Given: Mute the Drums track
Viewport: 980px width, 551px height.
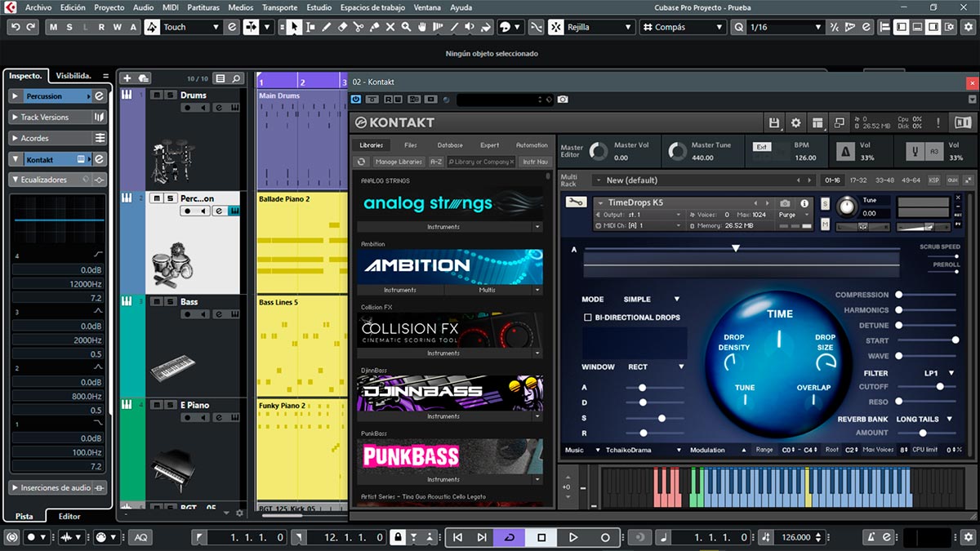Looking at the screenshot, I should point(156,95).
